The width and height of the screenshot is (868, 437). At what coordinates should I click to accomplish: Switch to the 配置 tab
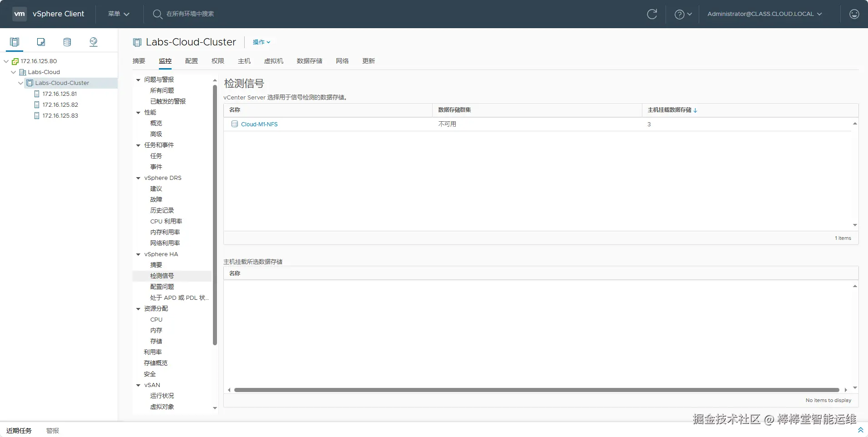192,61
